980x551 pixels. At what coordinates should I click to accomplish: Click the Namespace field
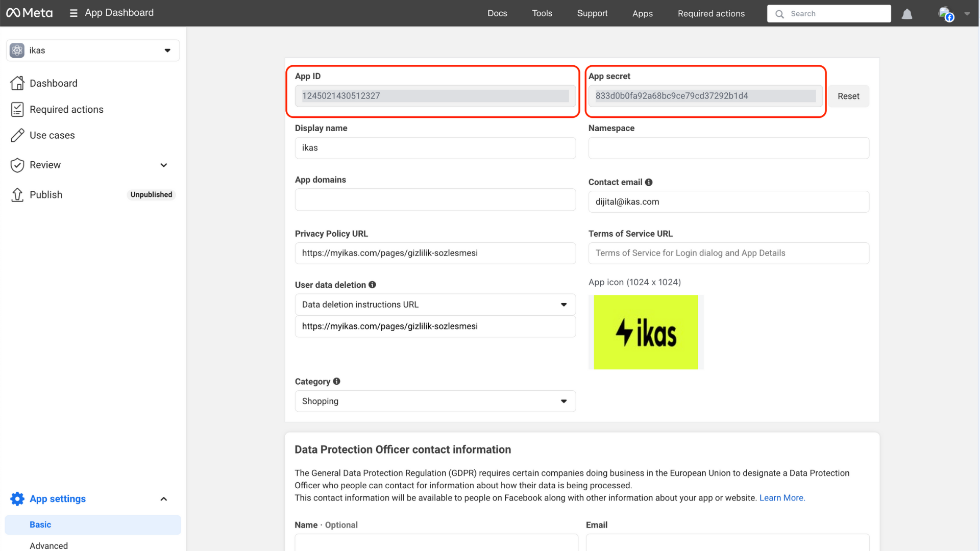click(728, 148)
